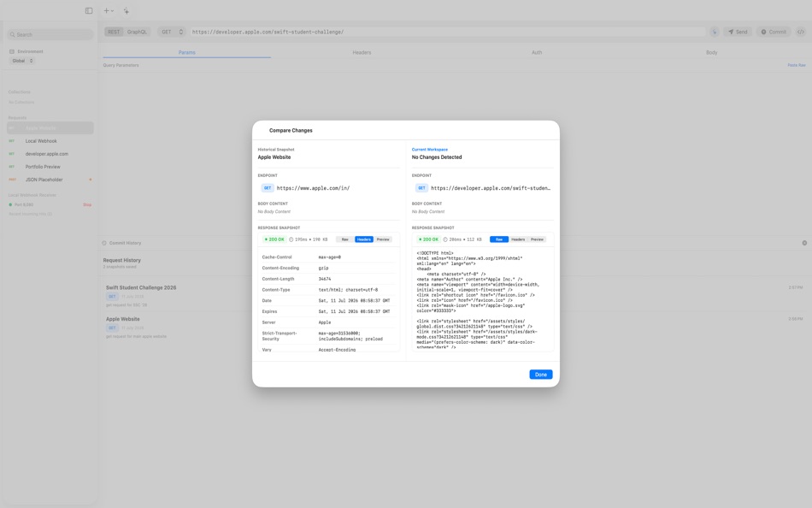Image resolution: width=812 pixels, height=508 pixels.
Task: Click the green Port 8,080 status dot
Action: pos(10,204)
